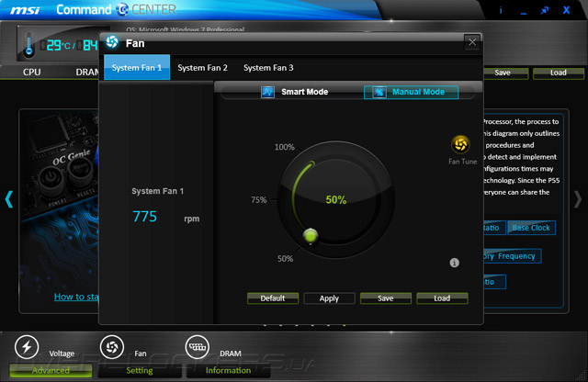Viewport: 588px width, 382px height.
Task: Click the Default button in Fan dialog
Action: [273, 298]
